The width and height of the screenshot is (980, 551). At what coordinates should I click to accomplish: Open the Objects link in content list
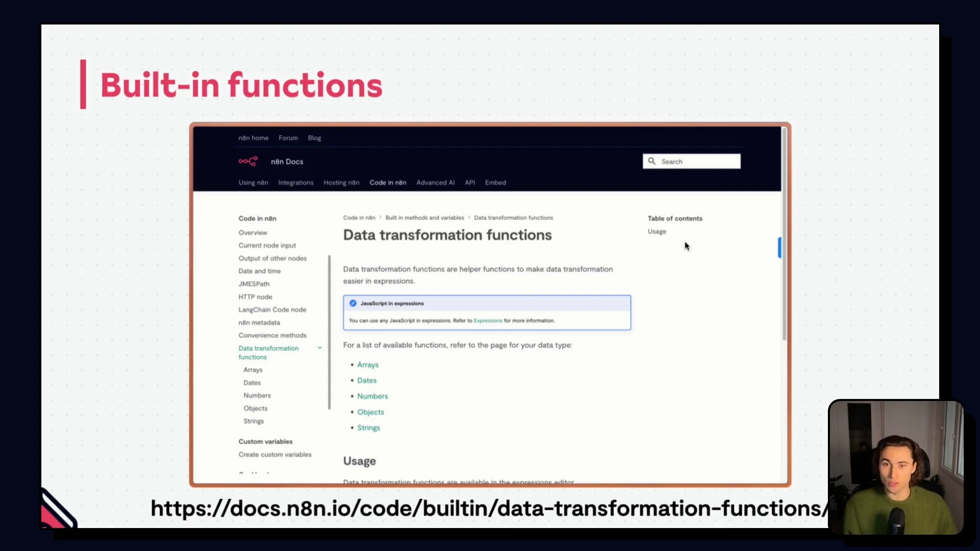(x=371, y=412)
